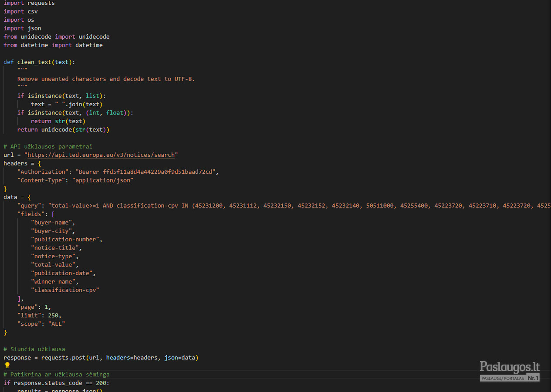Click the "buyer-name" field entry

tap(53, 223)
